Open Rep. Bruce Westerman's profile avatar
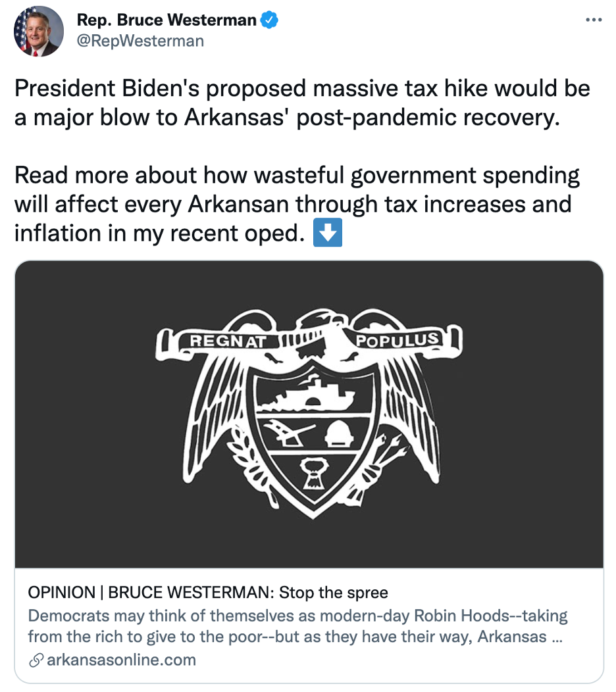Screen dimensions: 616x692 tap(39, 31)
